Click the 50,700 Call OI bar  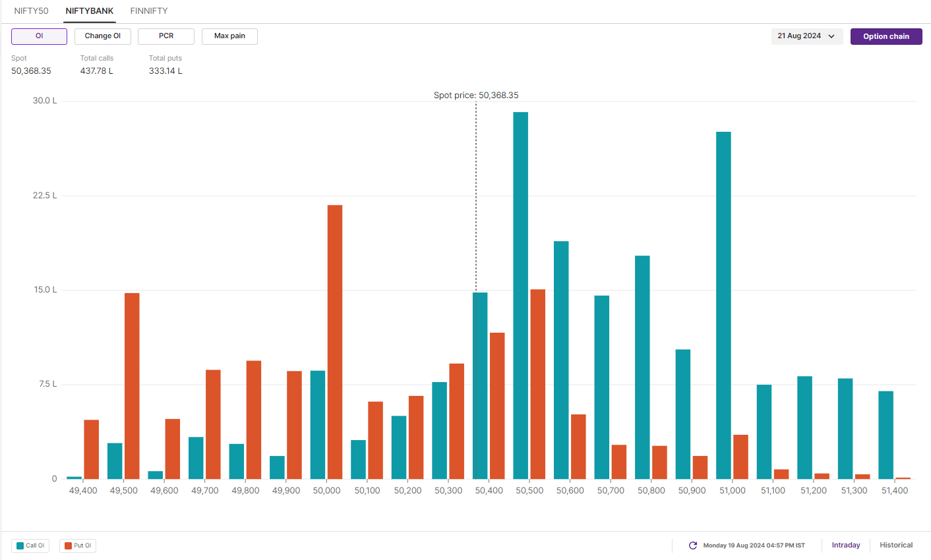[x=602, y=387]
